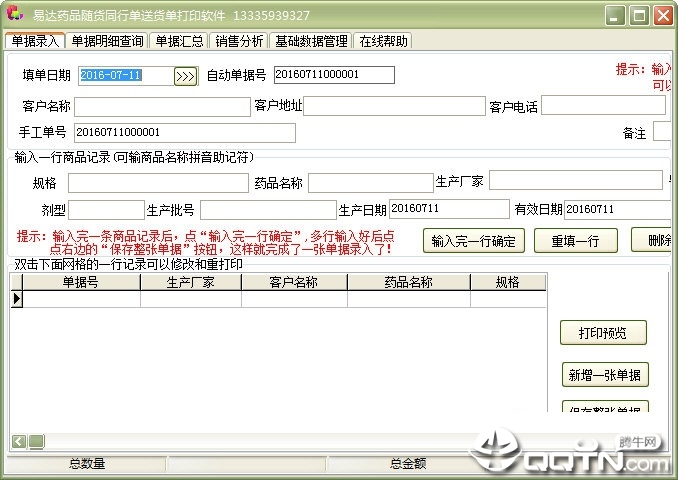678x480 pixels.
Task: Focus the 客户电话 input field
Action: pos(603,105)
